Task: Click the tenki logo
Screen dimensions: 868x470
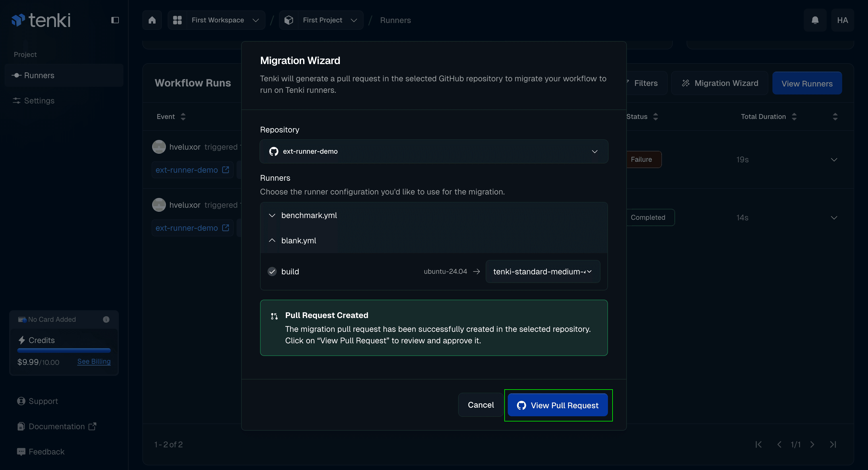Action: [x=41, y=20]
